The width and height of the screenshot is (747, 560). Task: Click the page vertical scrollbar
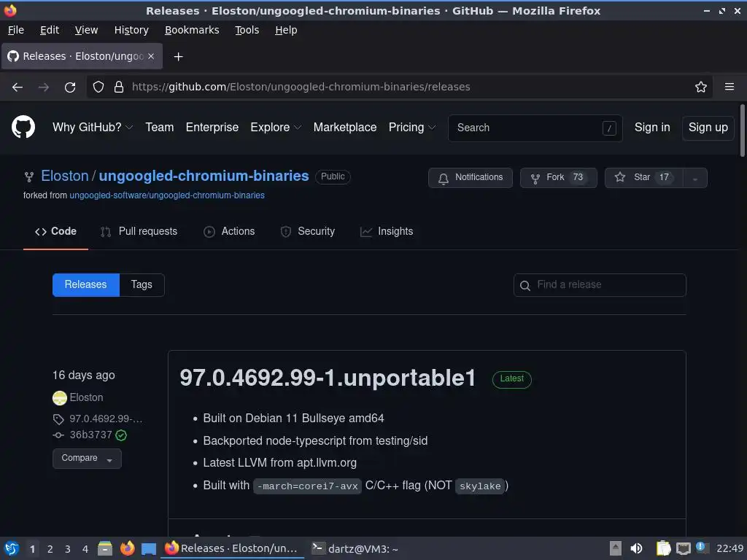pos(742,131)
